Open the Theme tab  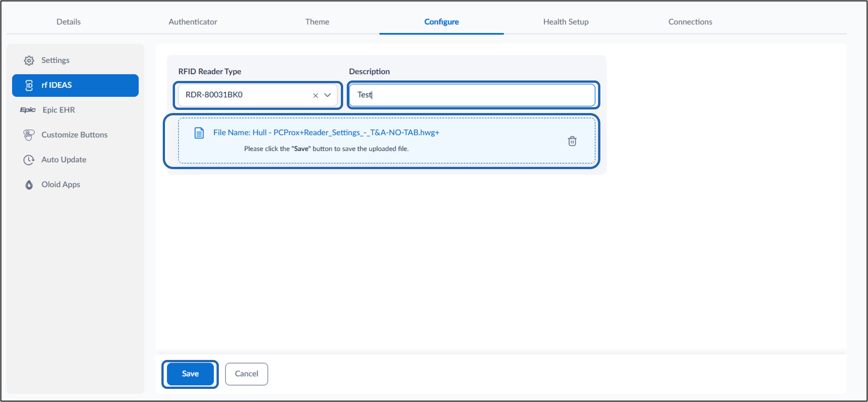pos(317,22)
